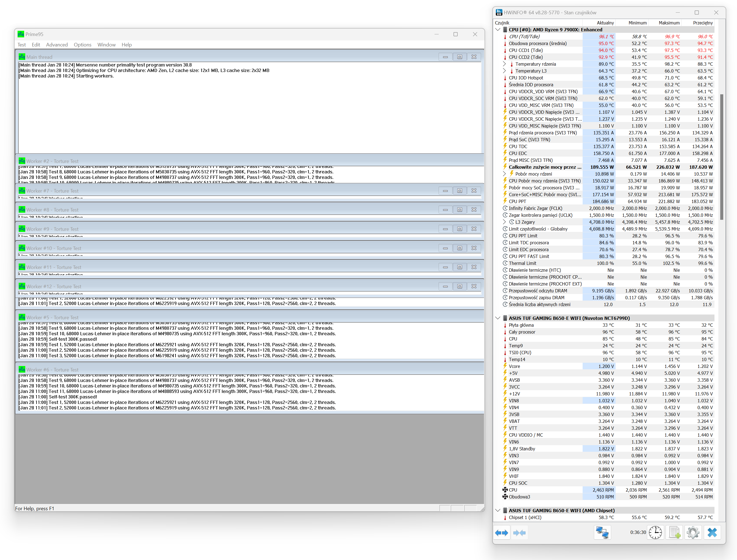Click the expand columns arrows icon in HWiNFO
The width and height of the screenshot is (737, 560).
click(x=501, y=533)
